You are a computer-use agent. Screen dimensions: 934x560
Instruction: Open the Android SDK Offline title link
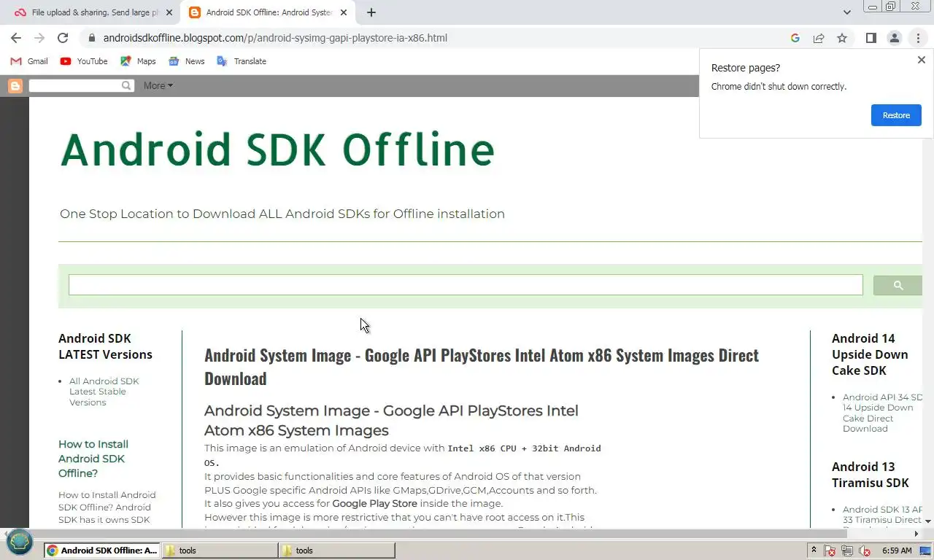tap(277, 149)
